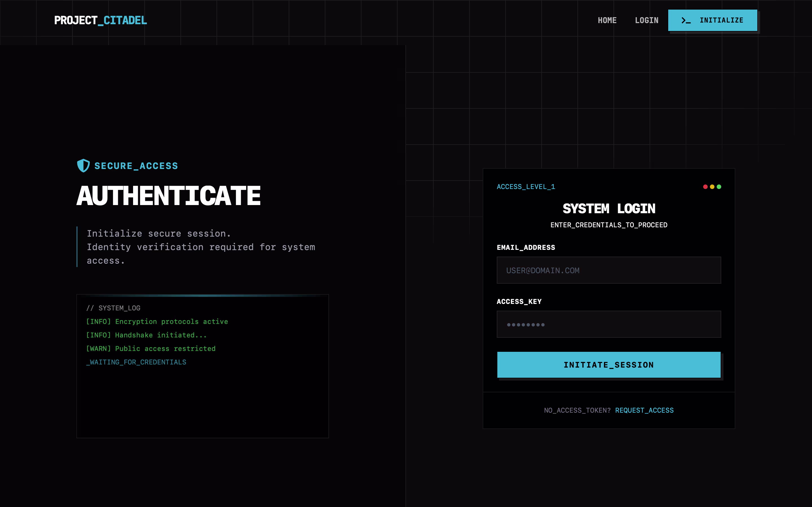This screenshot has width=812, height=507.
Task: Click the yellow dot on login card
Action: click(712, 187)
